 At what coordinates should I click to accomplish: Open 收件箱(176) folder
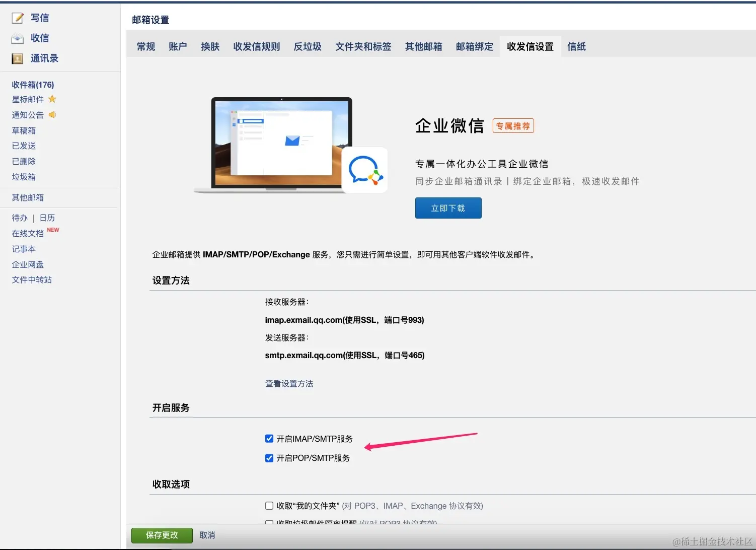pos(33,85)
